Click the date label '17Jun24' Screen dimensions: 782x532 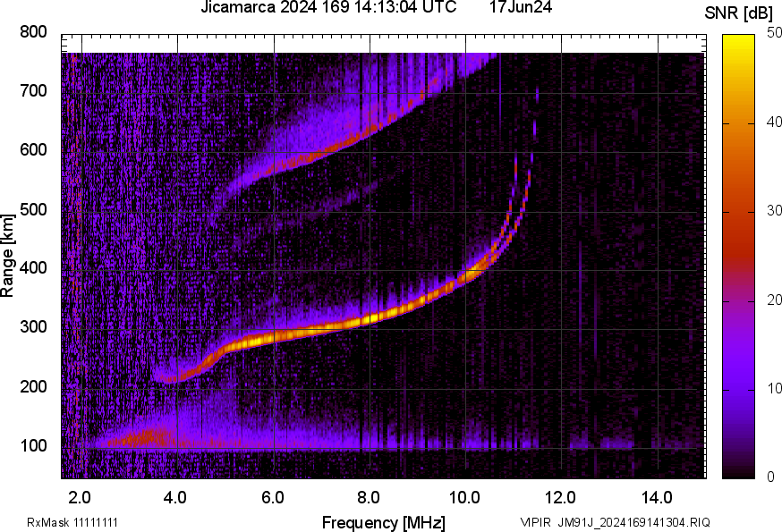click(520, 7)
